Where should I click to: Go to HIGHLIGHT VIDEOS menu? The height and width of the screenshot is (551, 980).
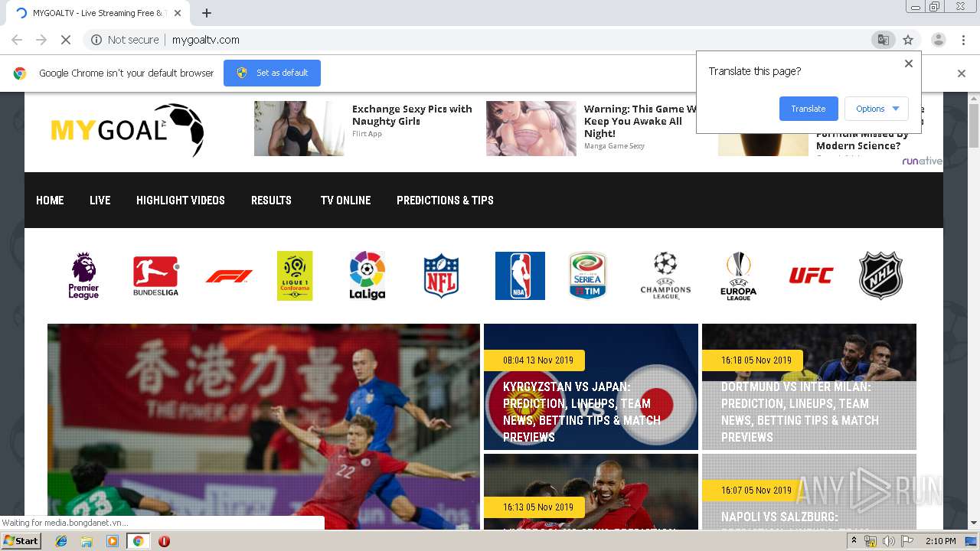(x=181, y=201)
